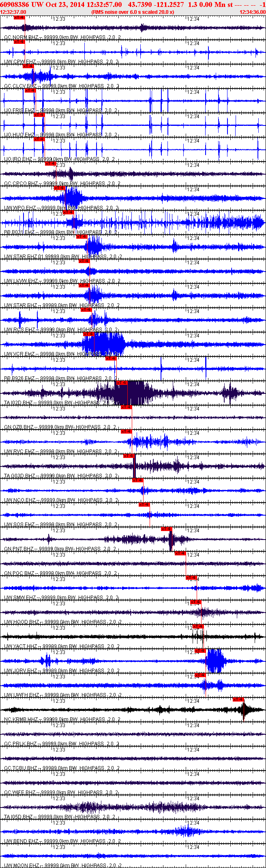
Task: Click the end time 12:34:36.00 label
Action: click(252, 12)
